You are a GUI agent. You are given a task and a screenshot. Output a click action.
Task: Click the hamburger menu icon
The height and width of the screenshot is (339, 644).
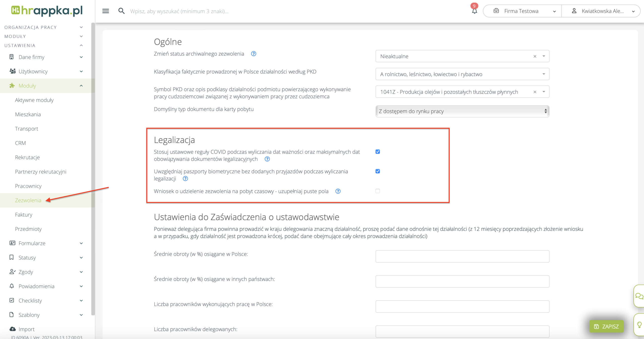click(x=105, y=11)
